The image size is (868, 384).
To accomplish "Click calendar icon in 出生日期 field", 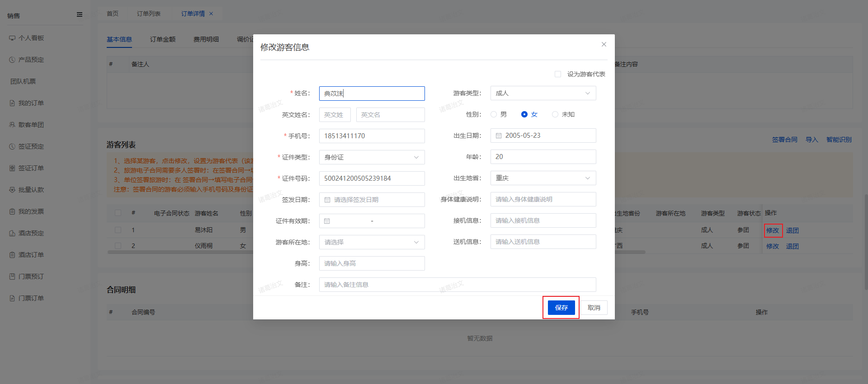I will 499,136.
